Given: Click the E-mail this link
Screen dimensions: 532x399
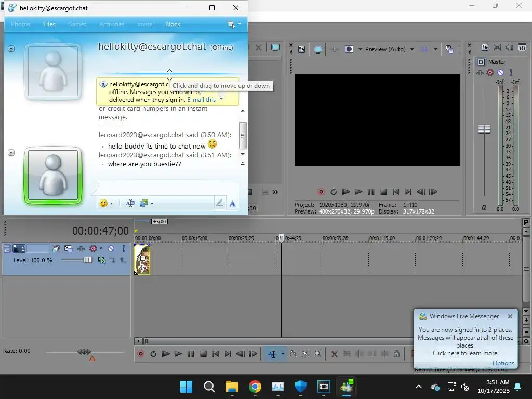Looking at the screenshot, I should 201,100.
